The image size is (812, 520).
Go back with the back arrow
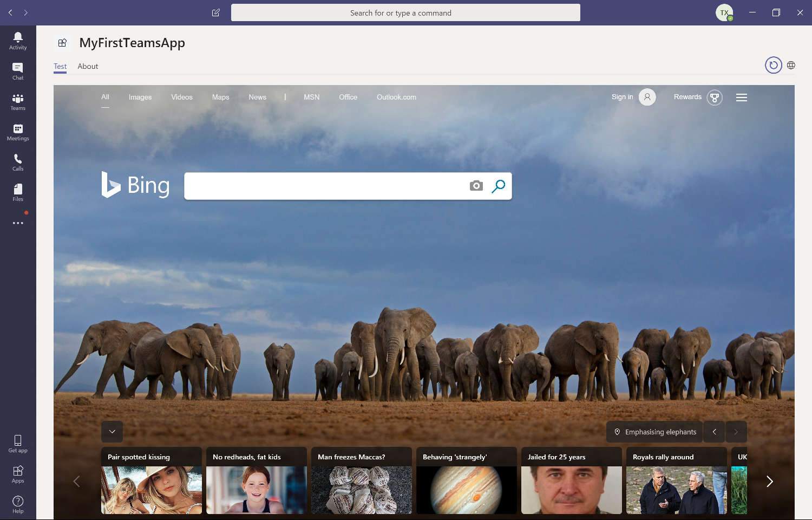point(10,12)
